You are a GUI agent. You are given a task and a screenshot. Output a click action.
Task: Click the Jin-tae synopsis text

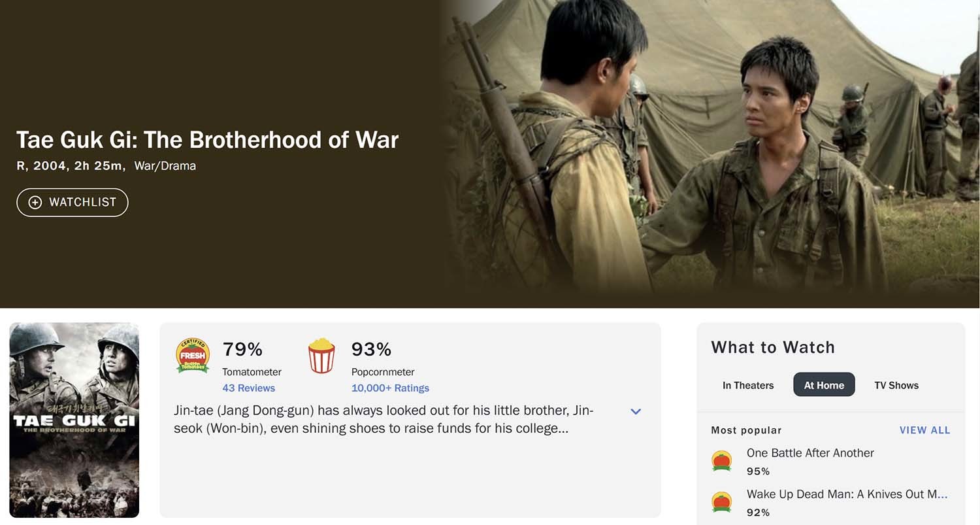(x=384, y=420)
